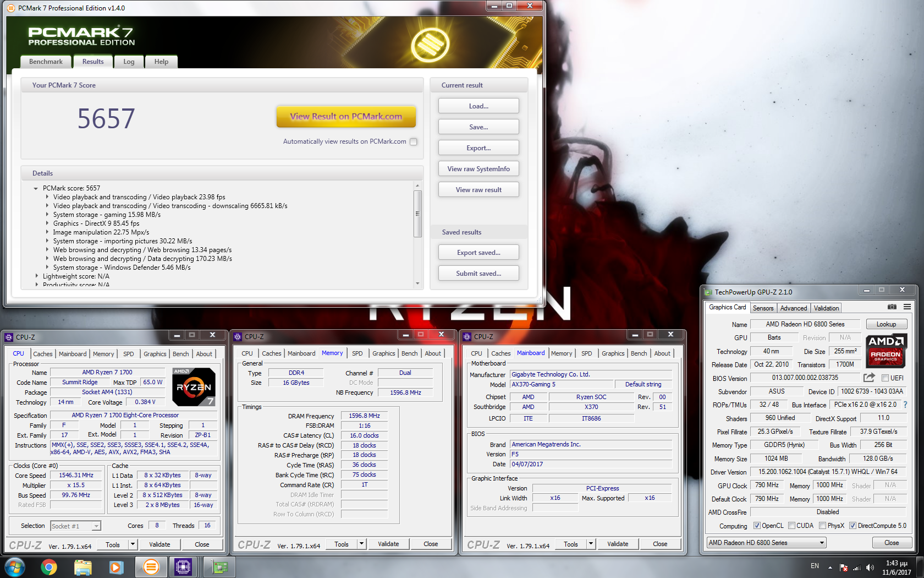Screen dimensions: 924x578
Task: Enable automatically view results on PCMark.com
Action: point(414,141)
